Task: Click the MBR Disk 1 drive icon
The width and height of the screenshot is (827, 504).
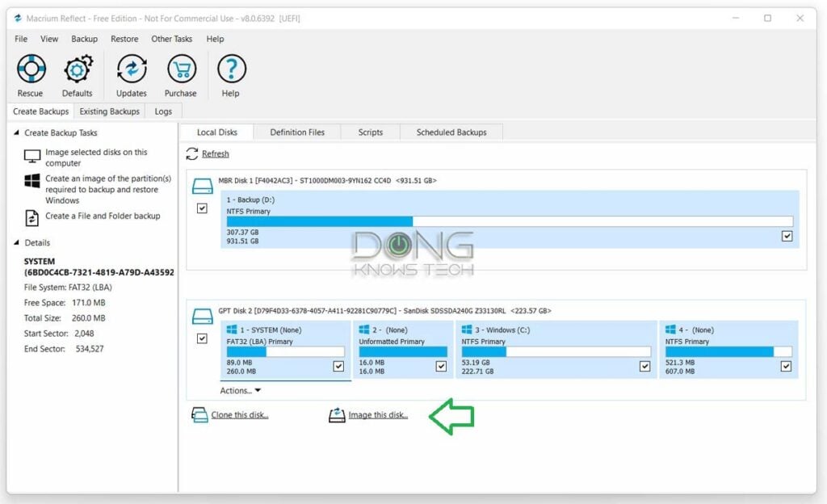Action: click(202, 186)
